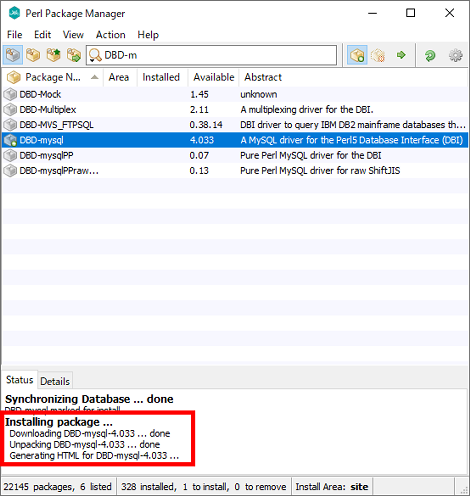Click the 'View installed packages' toolbar icon
This screenshot has width=470, height=496.
(x=33, y=55)
